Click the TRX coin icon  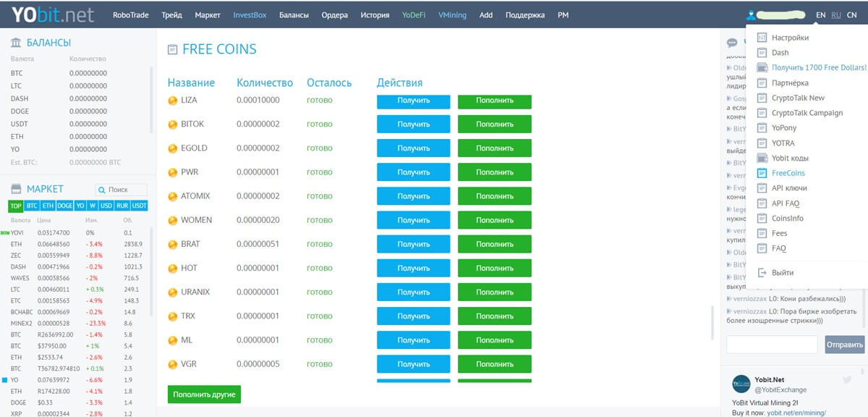173,316
